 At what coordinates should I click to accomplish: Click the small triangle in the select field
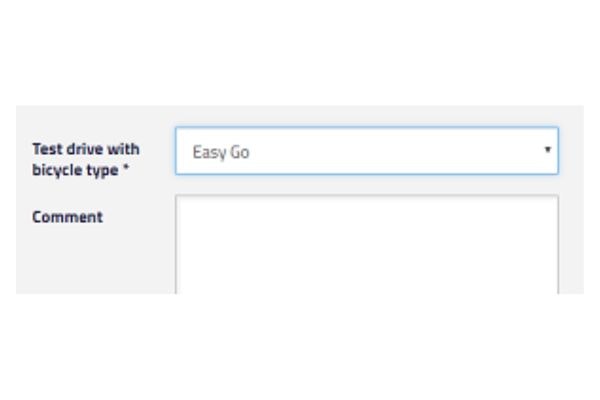[x=547, y=150]
